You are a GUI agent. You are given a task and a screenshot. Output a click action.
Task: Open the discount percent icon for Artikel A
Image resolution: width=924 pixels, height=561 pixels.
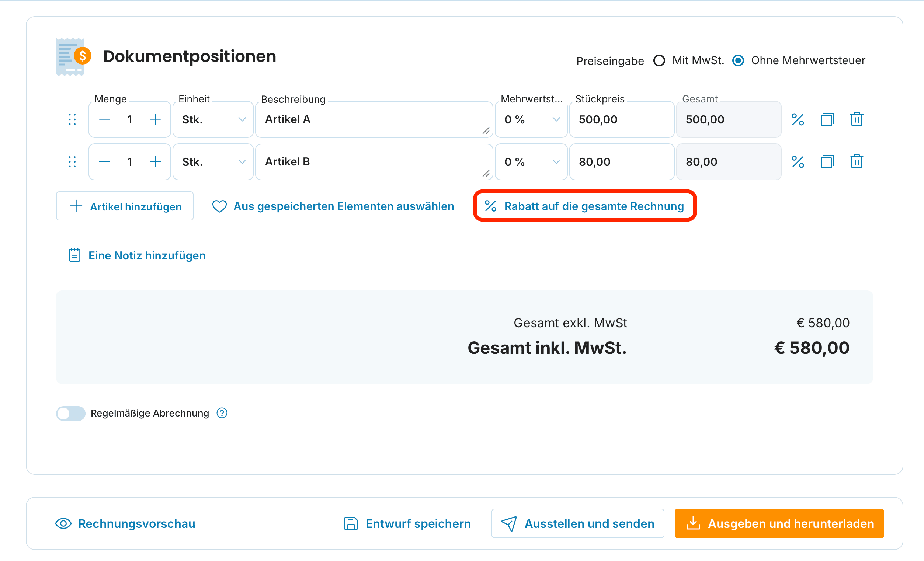(798, 120)
